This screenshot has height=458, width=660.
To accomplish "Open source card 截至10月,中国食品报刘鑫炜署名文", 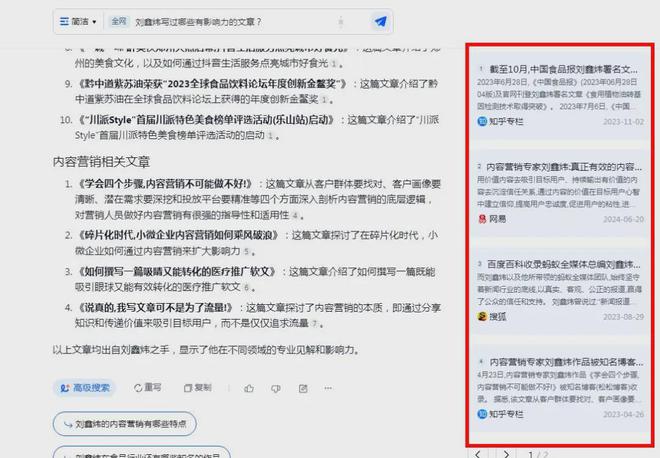I will [560, 94].
